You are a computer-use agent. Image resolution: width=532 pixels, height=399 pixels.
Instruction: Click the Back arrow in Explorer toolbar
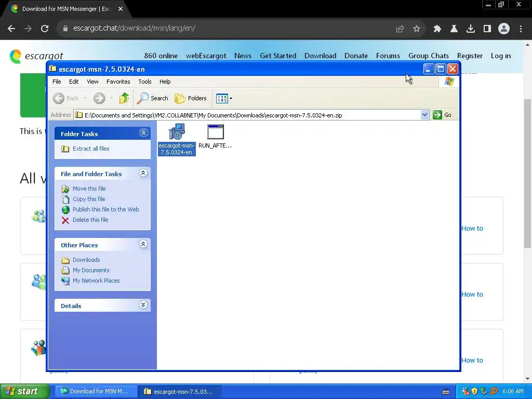coord(59,98)
